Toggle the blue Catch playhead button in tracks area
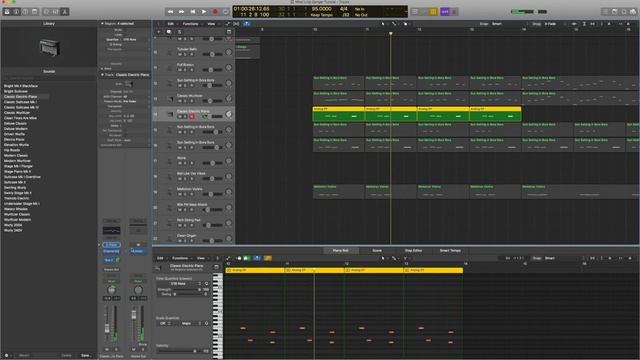 click(x=247, y=24)
